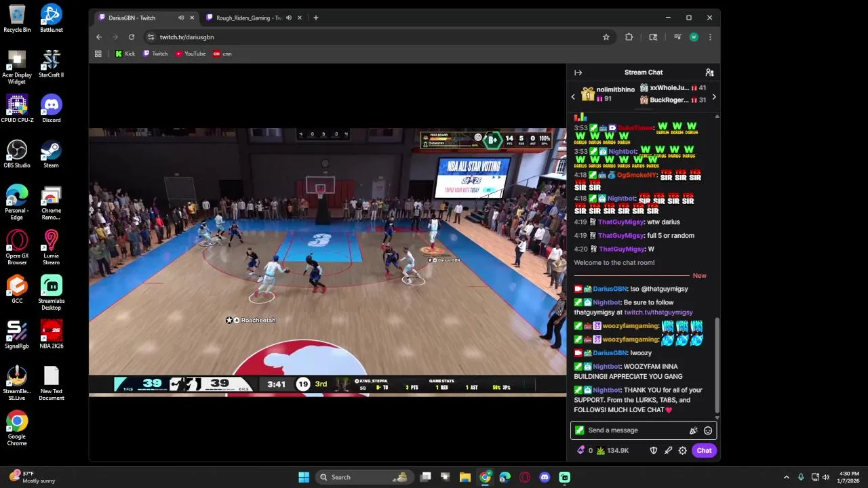
Task: Open Task View on the taskbar
Action: (x=426, y=477)
